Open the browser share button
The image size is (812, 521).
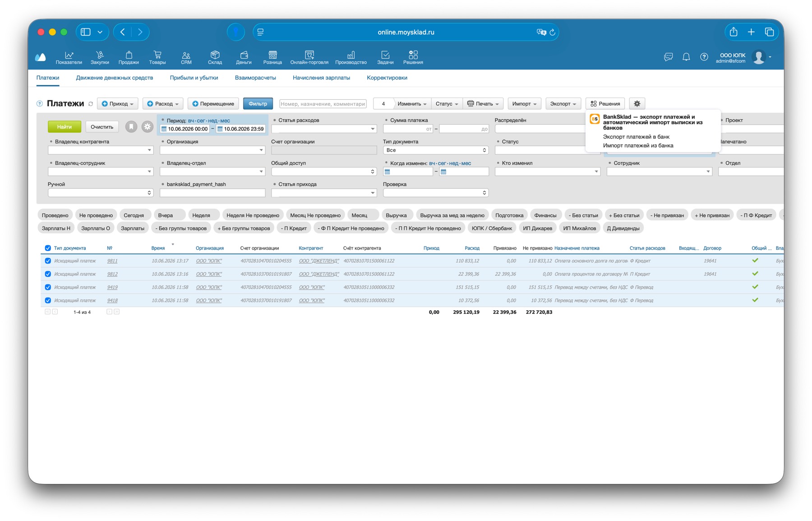click(734, 32)
